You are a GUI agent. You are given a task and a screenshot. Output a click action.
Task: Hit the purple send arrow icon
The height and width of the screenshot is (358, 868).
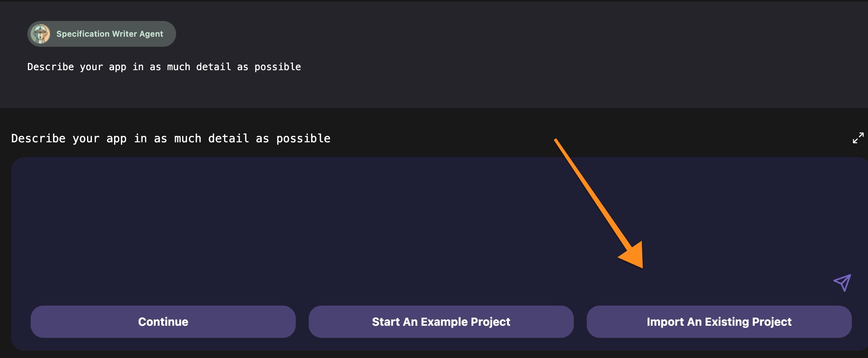842,283
